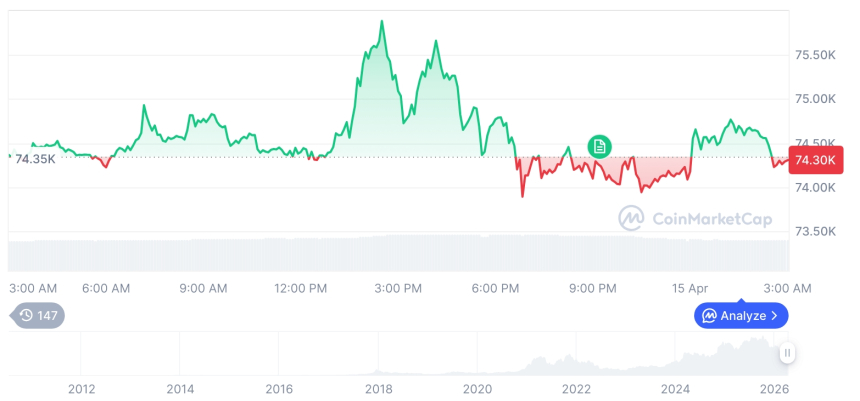Click the clock icon in the 147 badge
This screenshot has width=860, height=401.
pos(26,315)
